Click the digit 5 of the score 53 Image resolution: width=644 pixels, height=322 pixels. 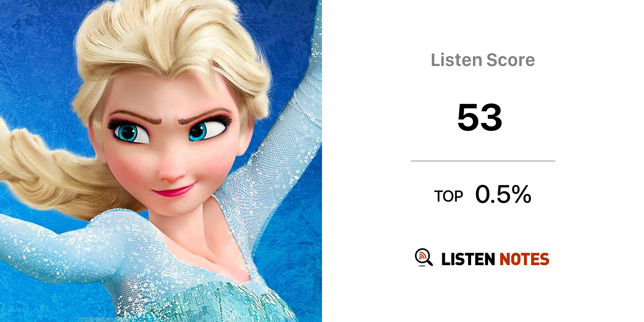468,117
